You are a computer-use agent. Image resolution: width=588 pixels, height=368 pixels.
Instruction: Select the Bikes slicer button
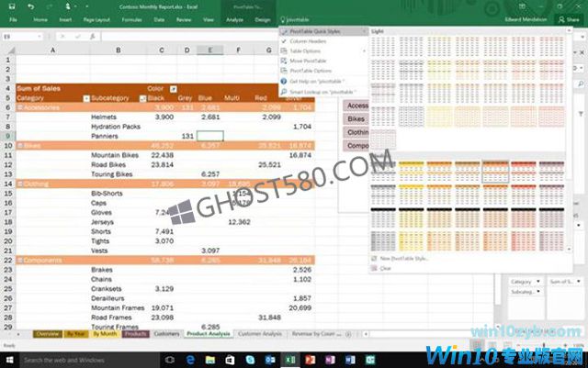pyautogui.click(x=356, y=119)
